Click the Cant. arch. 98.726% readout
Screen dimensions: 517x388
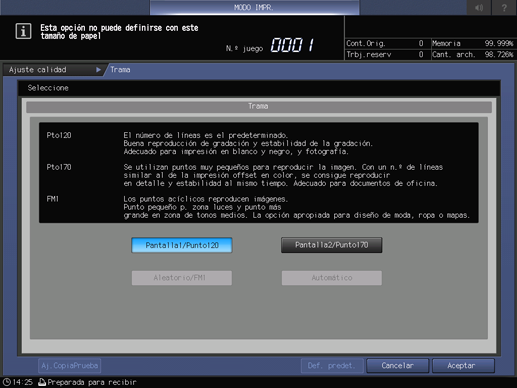click(x=473, y=54)
